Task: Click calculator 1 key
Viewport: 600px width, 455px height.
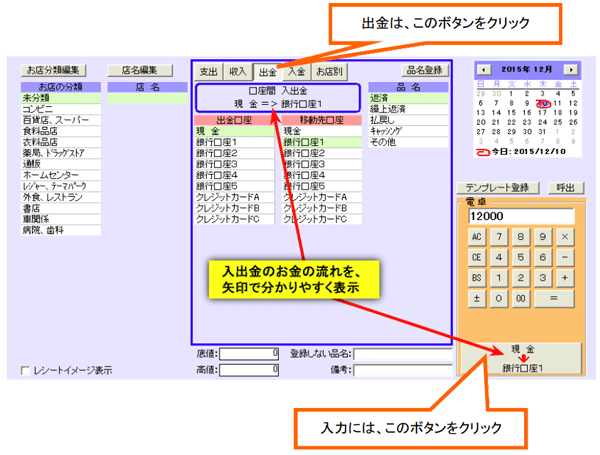Action: coord(499,278)
